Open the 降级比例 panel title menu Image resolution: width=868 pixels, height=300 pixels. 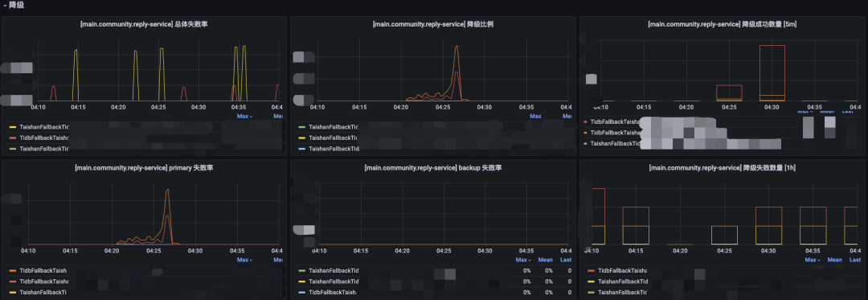point(433,24)
